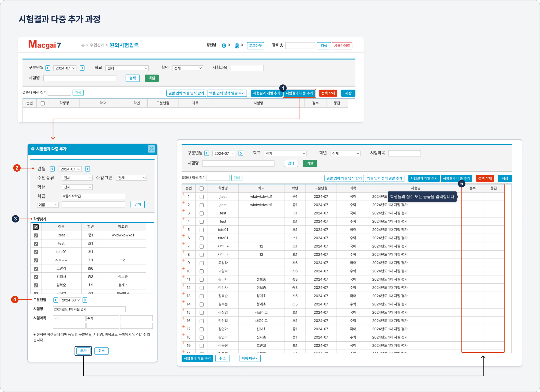Click the blue G points icon
This screenshot has height=392, width=540.
(x=224, y=45)
